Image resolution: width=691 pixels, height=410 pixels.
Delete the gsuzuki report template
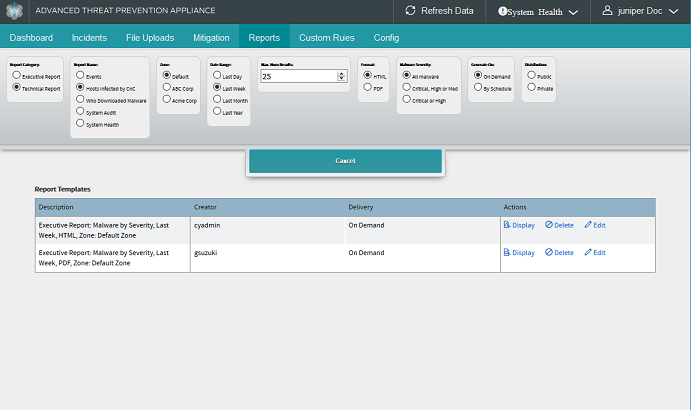click(x=559, y=253)
